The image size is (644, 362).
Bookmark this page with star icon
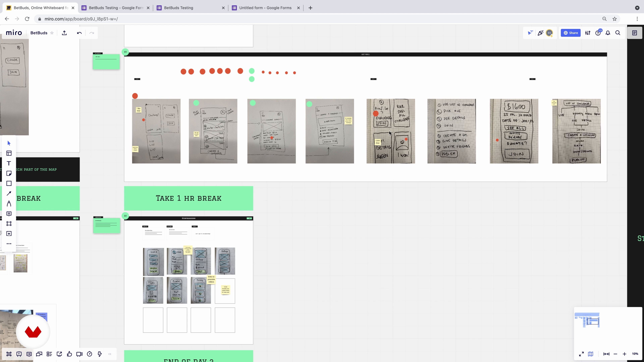(614, 19)
